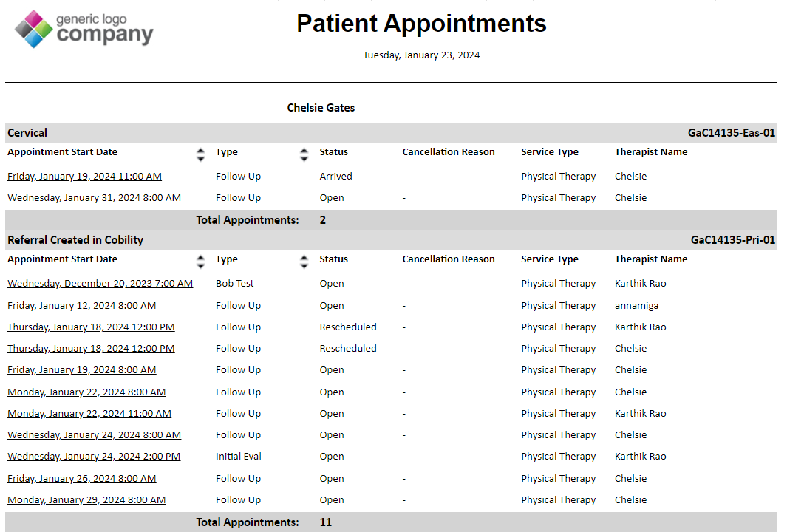Open Monday, January 29, 2024 8:00 AM appointment
Screen dimensions: 787x532
(x=86, y=500)
